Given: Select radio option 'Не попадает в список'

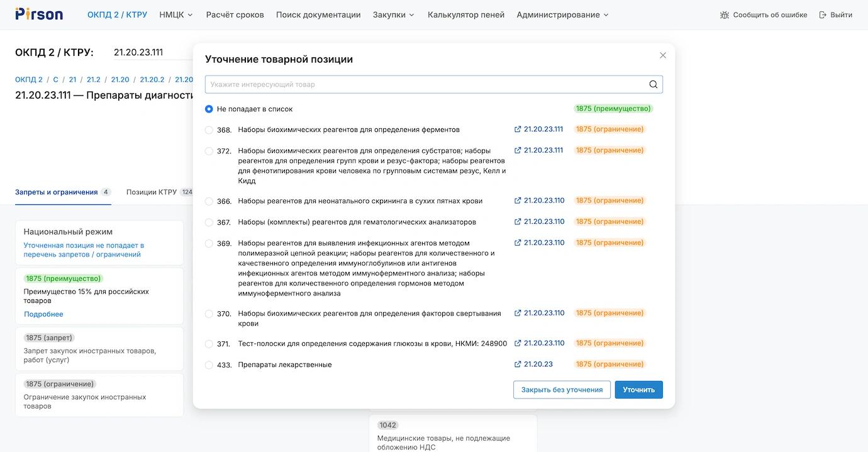Looking at the screenshot, I should coord(209,109).
